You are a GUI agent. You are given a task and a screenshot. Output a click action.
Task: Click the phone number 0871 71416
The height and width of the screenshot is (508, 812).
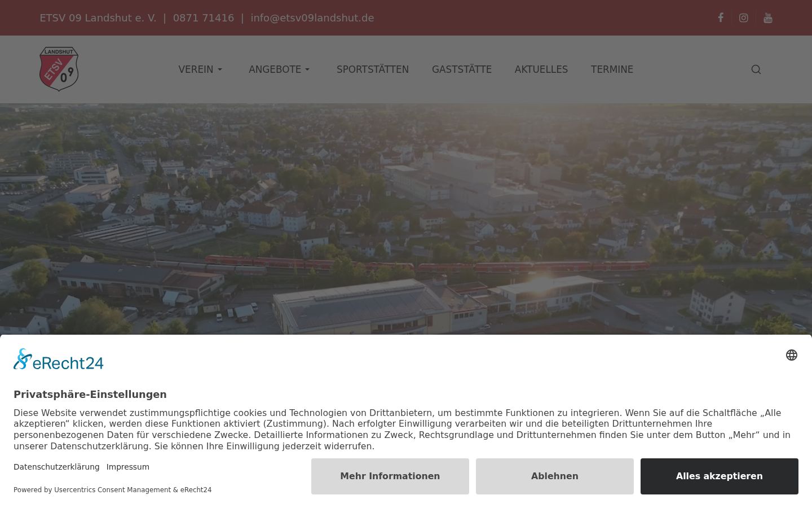pos(204,18)
